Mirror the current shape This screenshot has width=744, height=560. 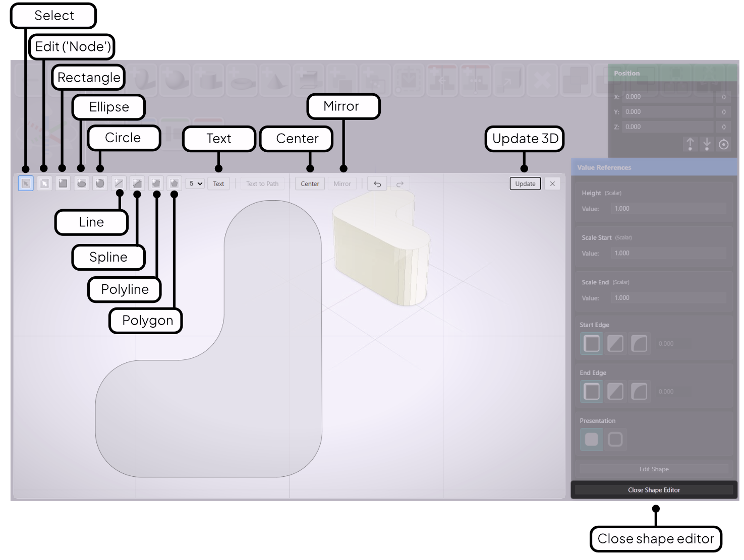(342, 183)
